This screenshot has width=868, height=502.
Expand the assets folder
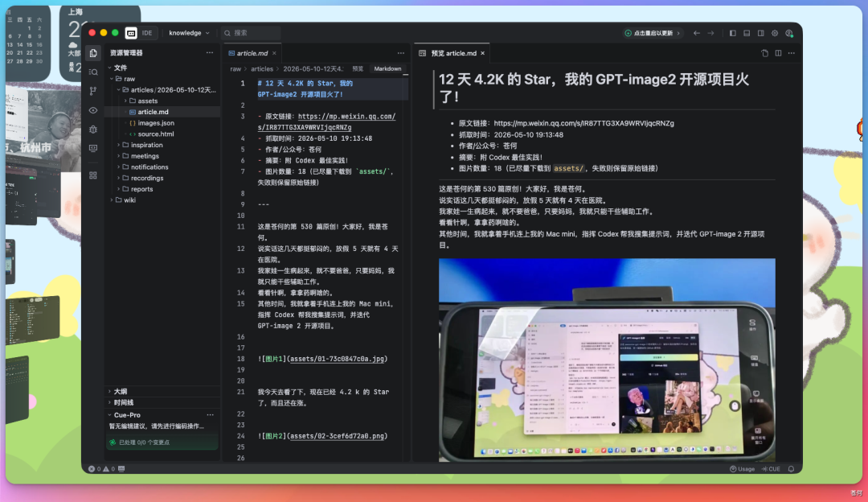[125, 101]
